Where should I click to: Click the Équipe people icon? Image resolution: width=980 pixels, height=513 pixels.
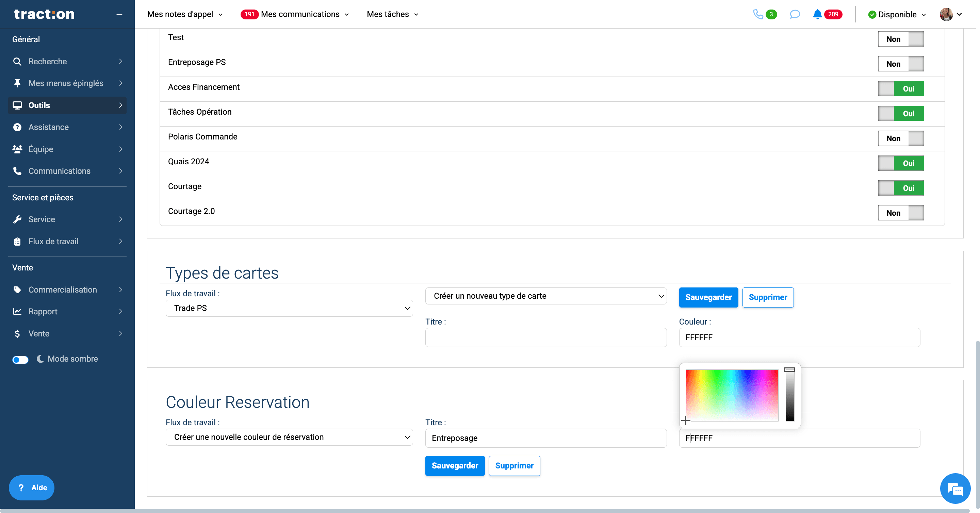(x=17, y=149)
